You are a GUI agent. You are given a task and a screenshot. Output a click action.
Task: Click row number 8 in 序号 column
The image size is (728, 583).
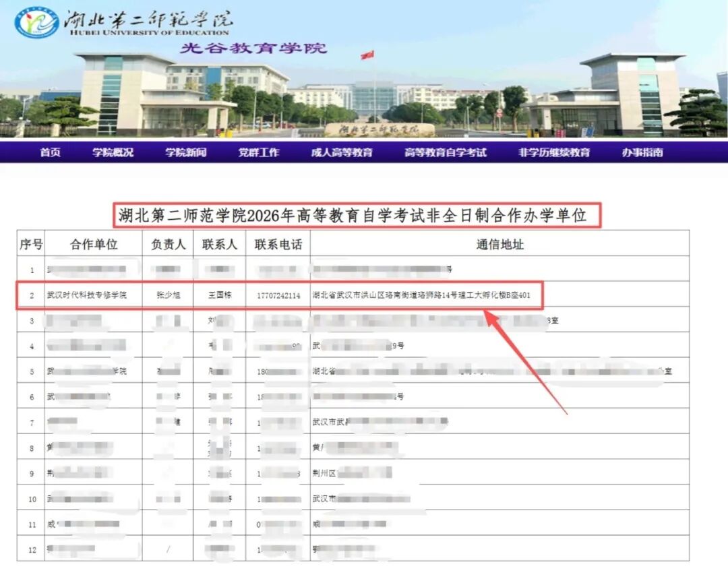(x=32, y=448)
